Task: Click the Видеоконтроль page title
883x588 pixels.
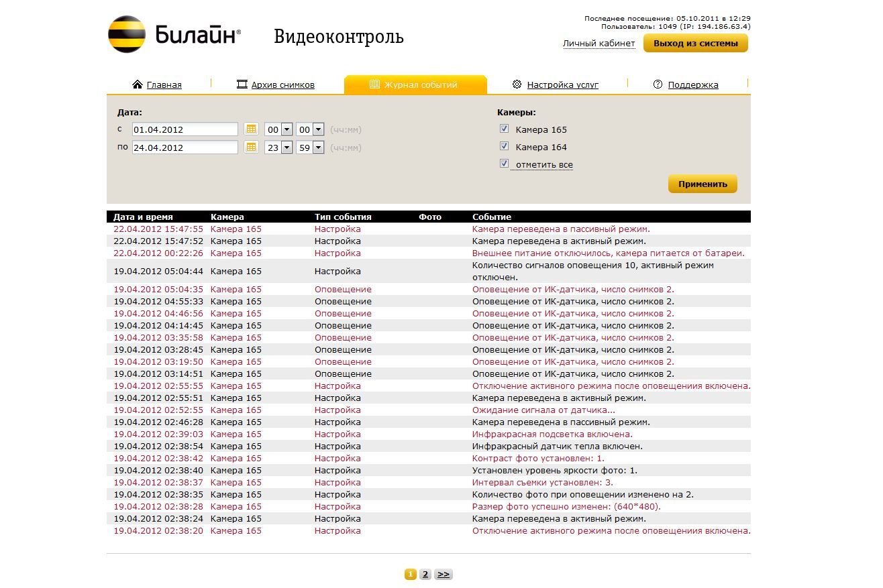Action: click(339, 36)
